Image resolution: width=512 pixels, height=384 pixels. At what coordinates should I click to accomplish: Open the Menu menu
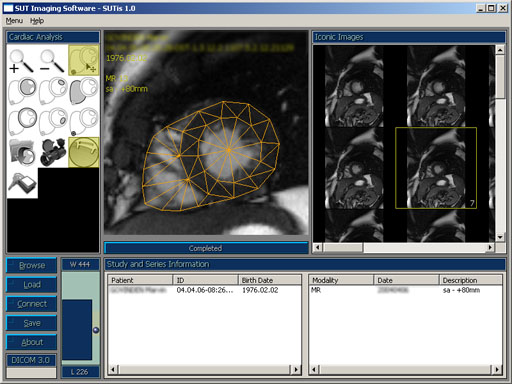click(x=14, y=21)
